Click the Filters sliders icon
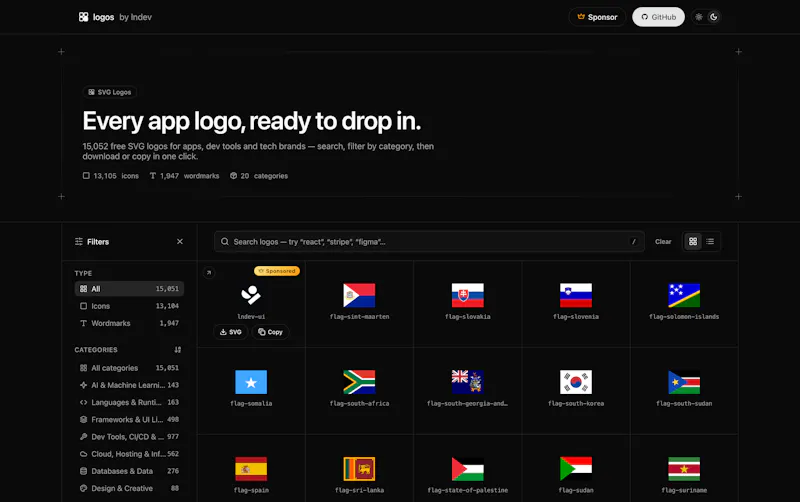 coord(79,241)
